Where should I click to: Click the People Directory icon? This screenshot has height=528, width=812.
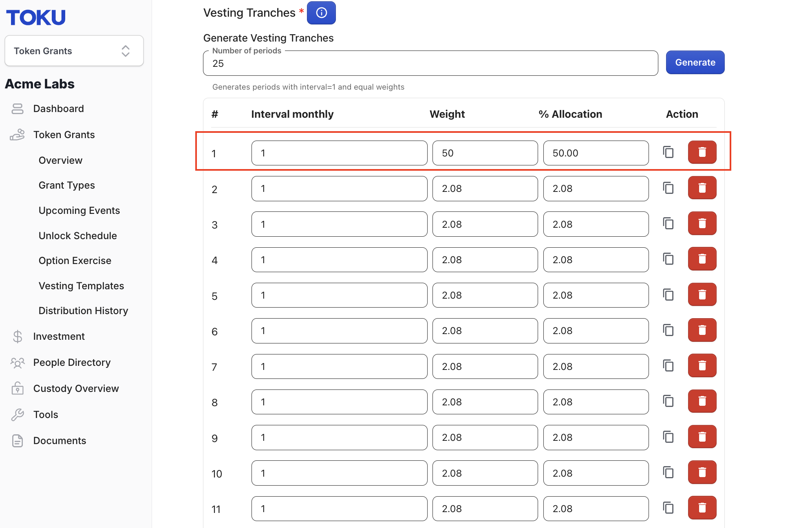pyautogui.click(x=18, y=363)
